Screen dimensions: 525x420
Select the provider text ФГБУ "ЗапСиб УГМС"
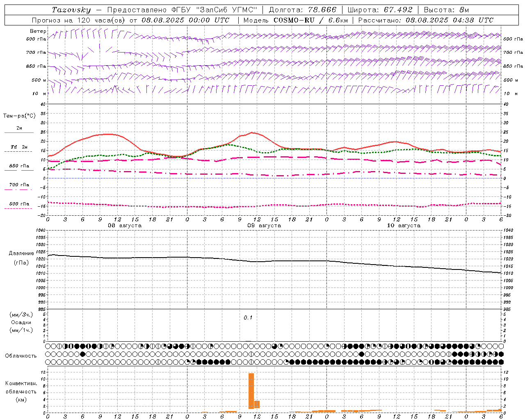pos(215,10)
